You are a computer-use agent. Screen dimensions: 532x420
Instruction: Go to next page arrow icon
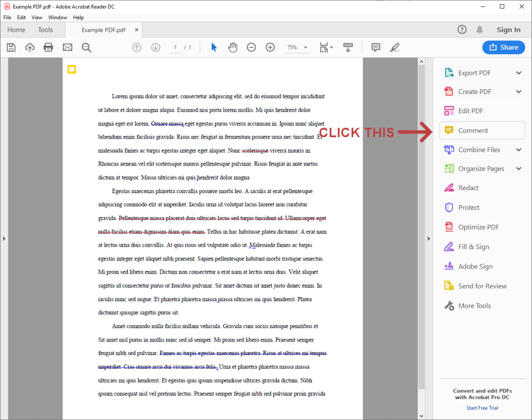coord(156,47)
